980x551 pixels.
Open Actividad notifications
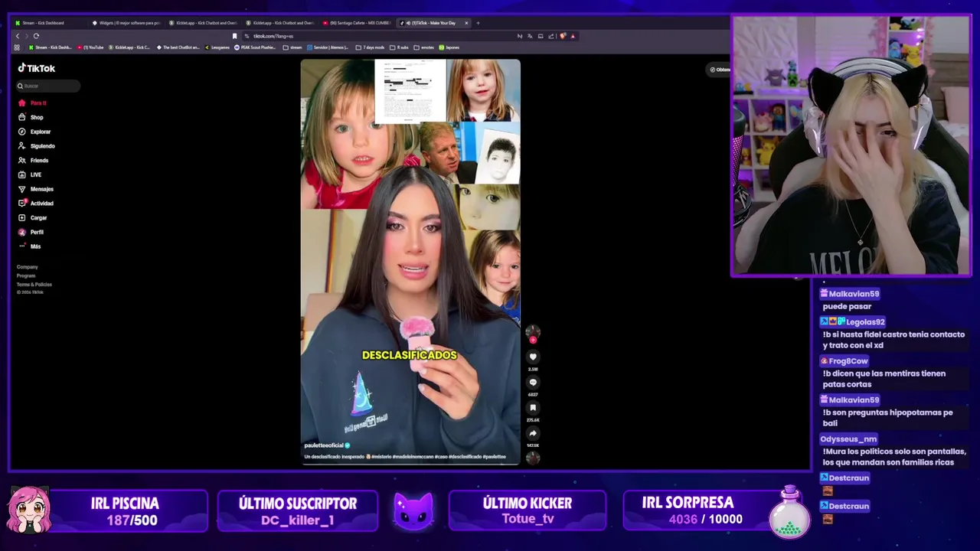(x=36, y=204)
